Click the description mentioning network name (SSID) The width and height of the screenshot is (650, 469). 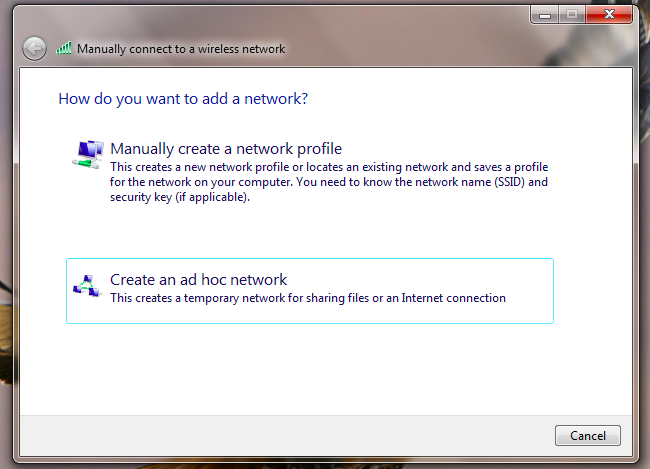(x=329, y=182)
